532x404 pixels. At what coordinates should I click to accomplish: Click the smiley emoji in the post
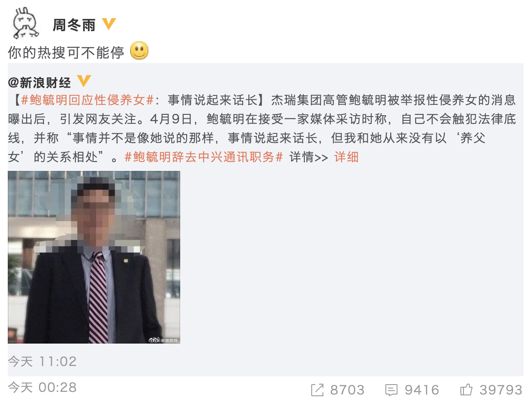[x=139, y=51]
